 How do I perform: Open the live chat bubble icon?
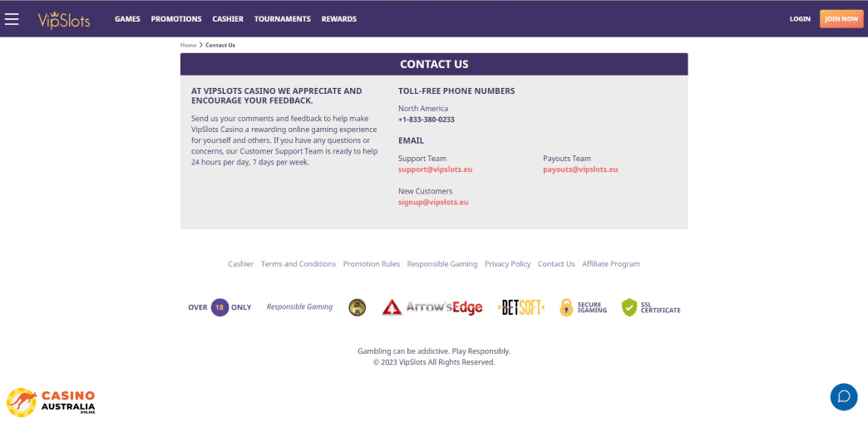click(x=844, y=396)
